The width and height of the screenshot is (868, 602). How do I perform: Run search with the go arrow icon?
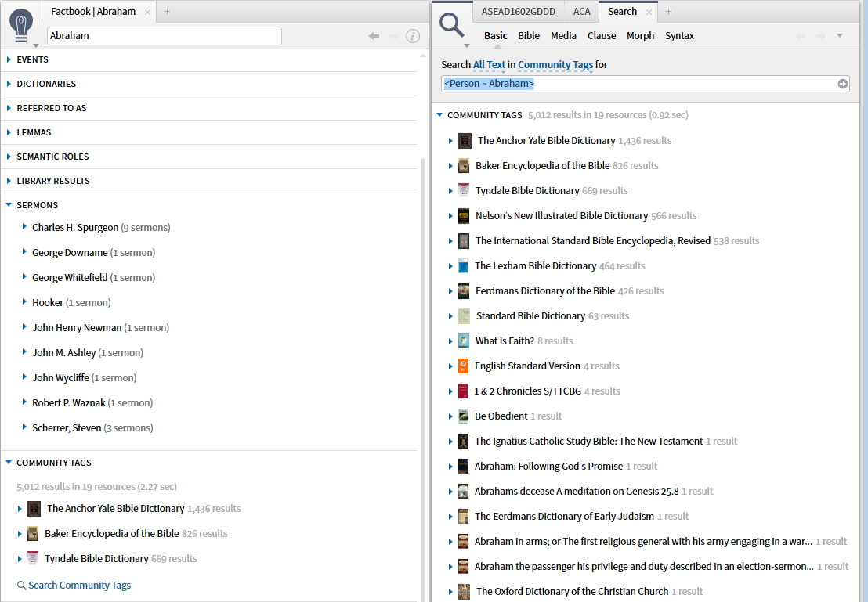(x=842, y=84)
